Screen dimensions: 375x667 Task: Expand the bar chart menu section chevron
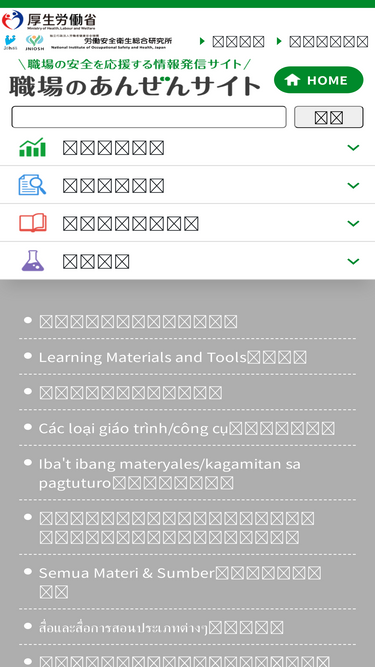pyautogui.click(x=353, y=148)
